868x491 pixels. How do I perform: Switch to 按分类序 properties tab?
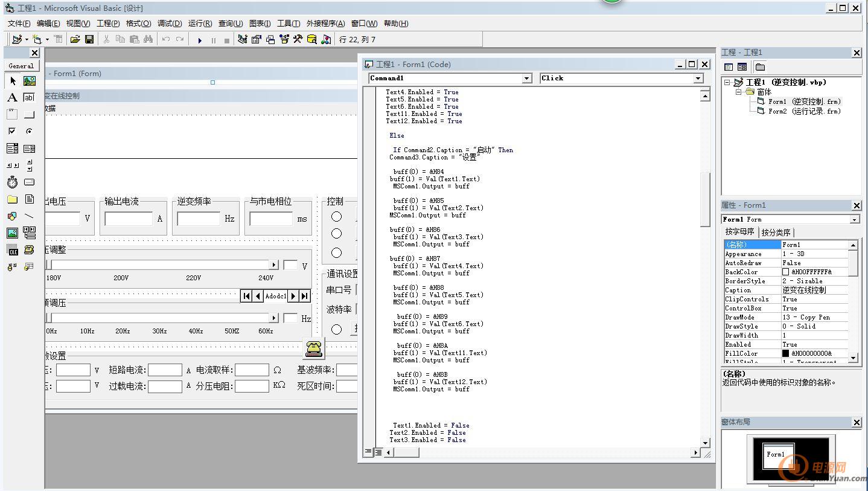click(776, 233)
